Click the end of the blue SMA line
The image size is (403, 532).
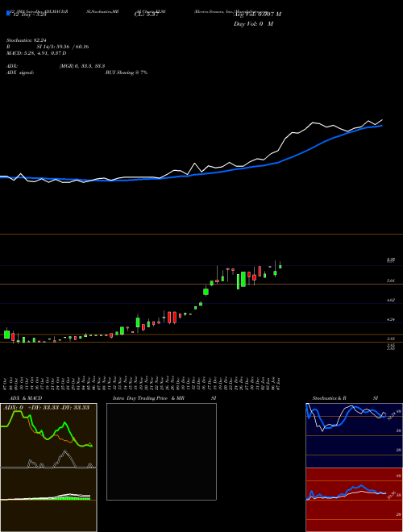[382, 126]
